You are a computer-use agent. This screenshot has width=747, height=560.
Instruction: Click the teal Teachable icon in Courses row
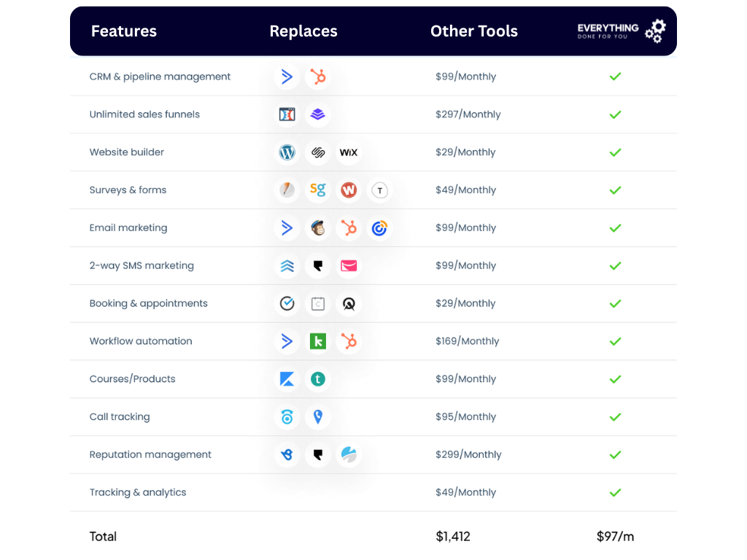tap(318, 379)
